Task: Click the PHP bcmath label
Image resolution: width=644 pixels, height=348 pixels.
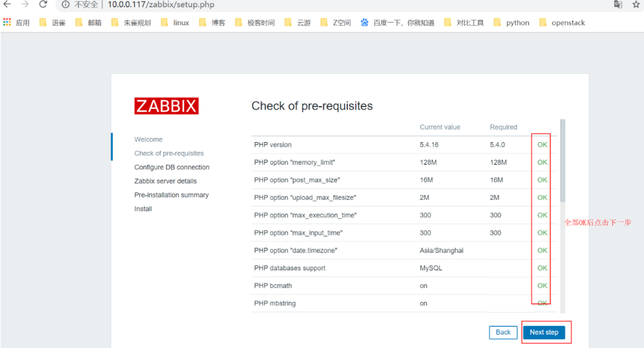Action: (x=273, y=286)
